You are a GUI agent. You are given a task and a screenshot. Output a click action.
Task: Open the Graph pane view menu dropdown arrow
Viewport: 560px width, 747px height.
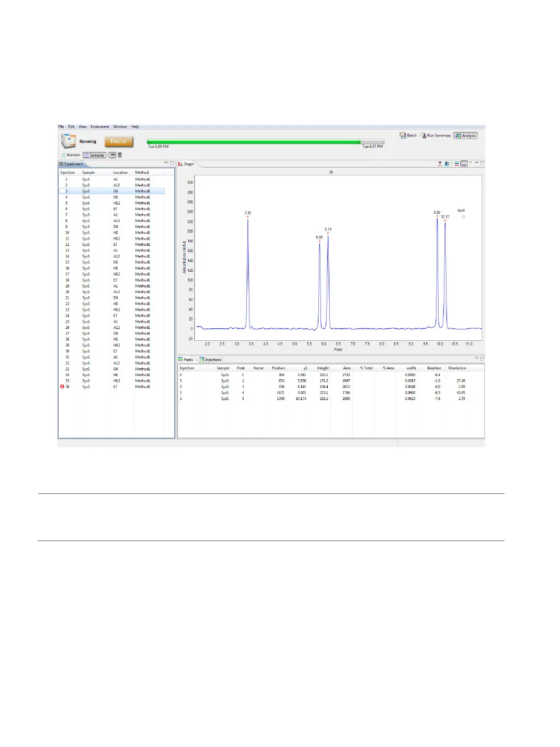pyautogui.click(x=471, y=163)
